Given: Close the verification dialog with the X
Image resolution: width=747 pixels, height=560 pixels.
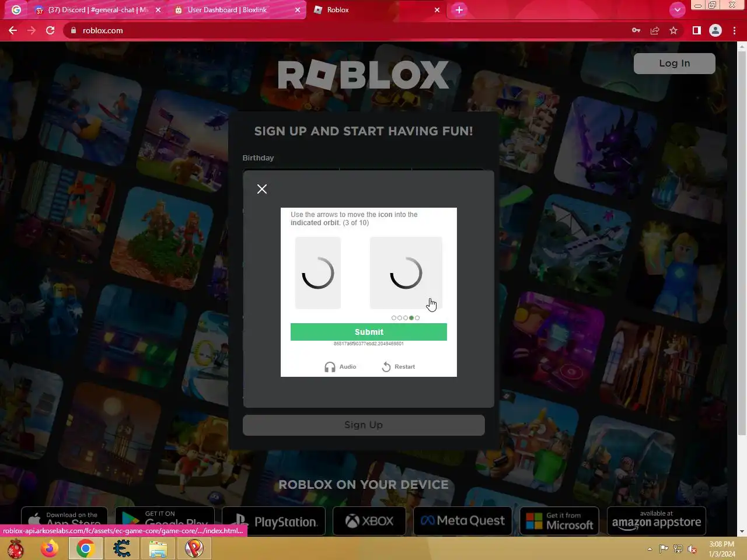Looking at the screenshot, I should pyautogui.click(x=262, y=189).
